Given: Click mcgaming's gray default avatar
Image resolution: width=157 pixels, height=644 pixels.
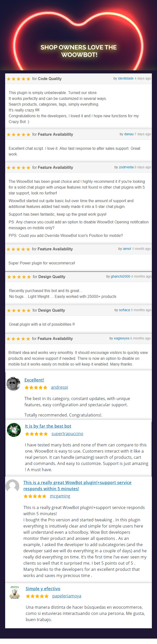Looking at the screenshot, I should [12, 486].
